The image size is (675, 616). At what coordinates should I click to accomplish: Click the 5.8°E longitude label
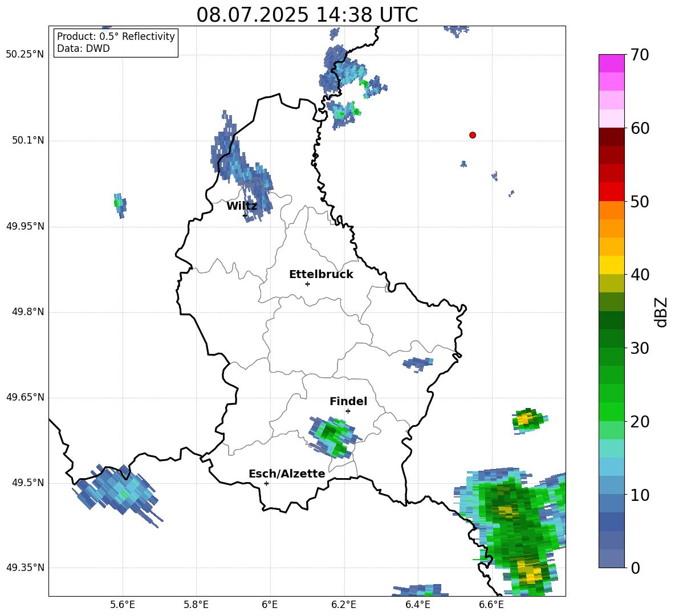(x=196, y=605)
